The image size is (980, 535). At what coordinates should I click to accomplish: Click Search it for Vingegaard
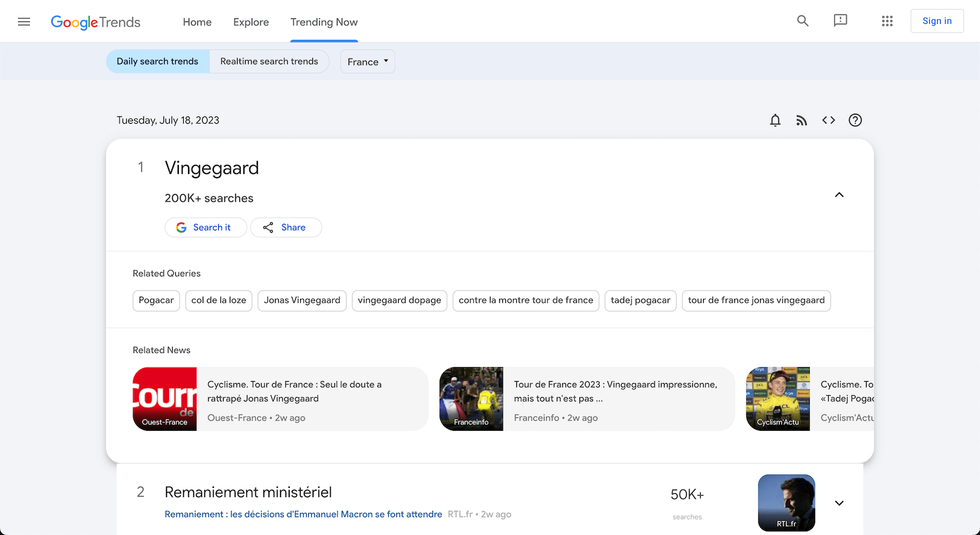point(206,227)
